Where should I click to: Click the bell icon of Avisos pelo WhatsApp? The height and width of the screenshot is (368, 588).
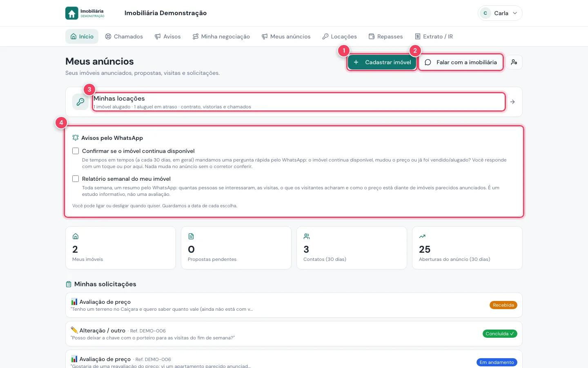pos(76,138)
